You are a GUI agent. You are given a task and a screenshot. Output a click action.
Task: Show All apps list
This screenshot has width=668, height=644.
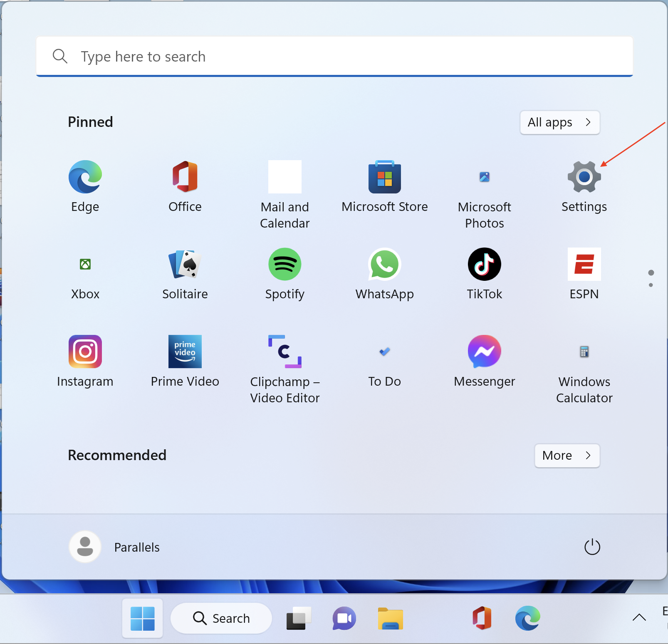[x=560, y=122]
